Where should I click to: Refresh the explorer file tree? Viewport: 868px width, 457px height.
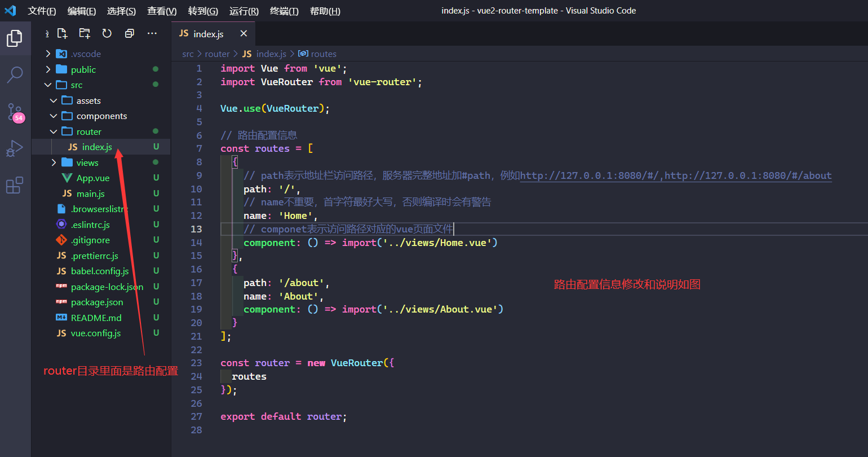(x=107, y=34)
